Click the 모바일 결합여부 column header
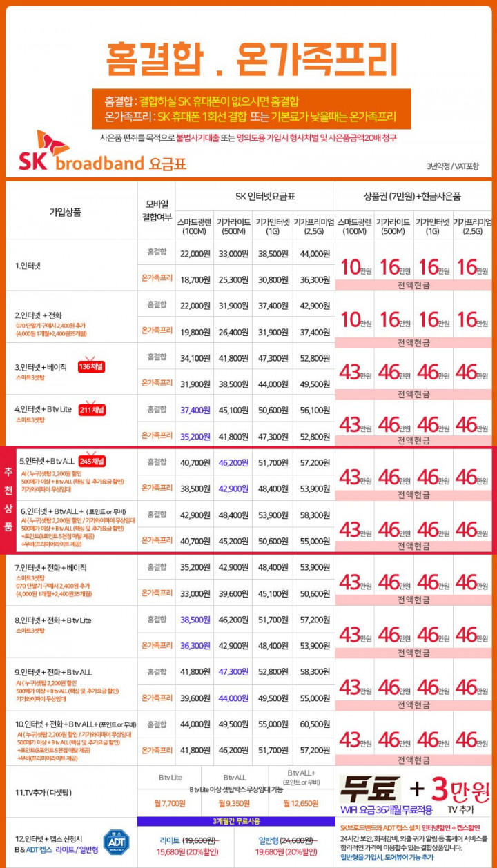The width and height of the screenshot is (497, 868). (157, 210)
